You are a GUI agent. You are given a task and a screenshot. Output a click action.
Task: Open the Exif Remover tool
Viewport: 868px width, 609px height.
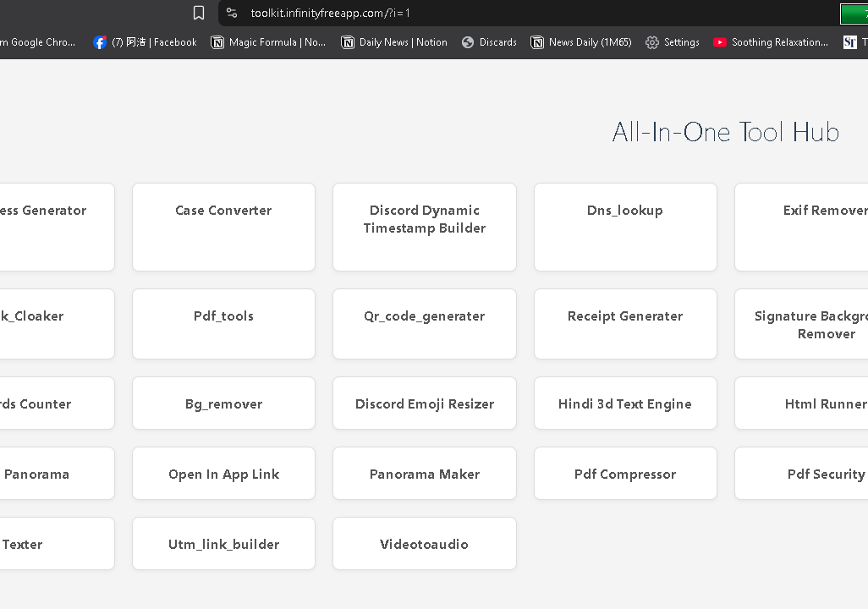click(x=801, y=227)
